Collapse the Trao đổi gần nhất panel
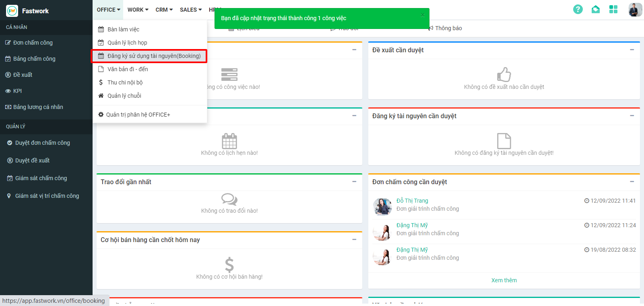 pos(354,182)
